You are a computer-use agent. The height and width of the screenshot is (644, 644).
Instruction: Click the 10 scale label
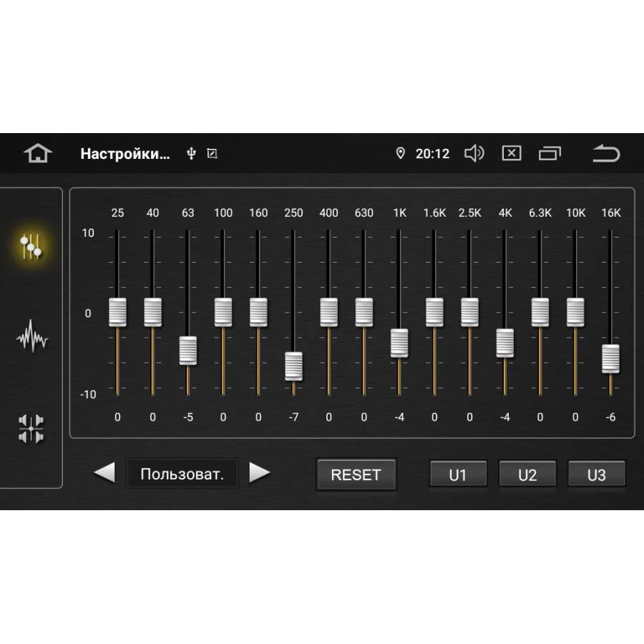tap(88, 233)
